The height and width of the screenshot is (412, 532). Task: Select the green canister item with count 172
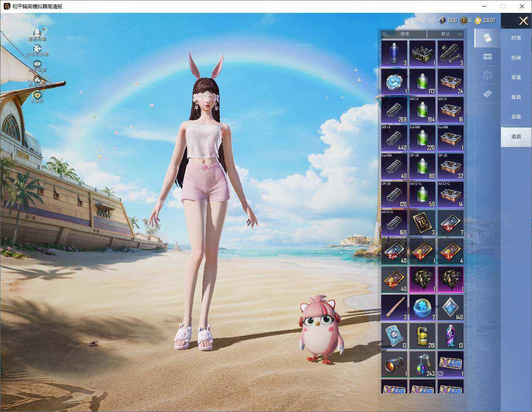pos(422,82)
